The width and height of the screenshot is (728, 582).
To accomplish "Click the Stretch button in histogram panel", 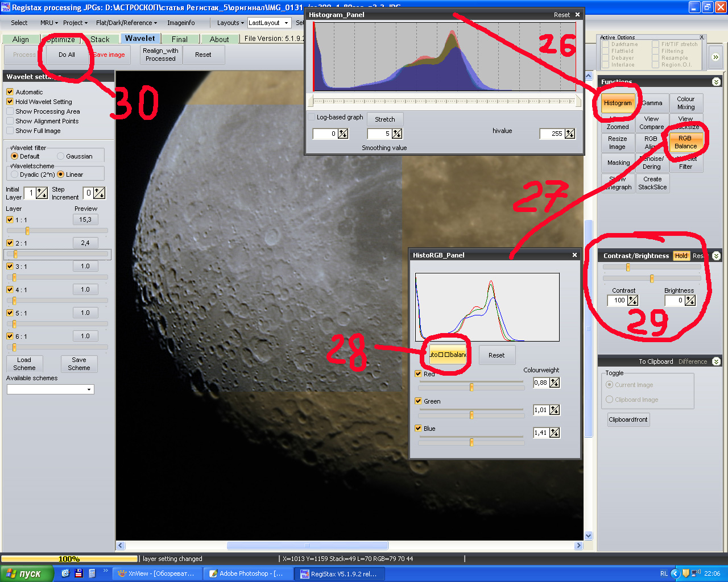I will (384, 119).
